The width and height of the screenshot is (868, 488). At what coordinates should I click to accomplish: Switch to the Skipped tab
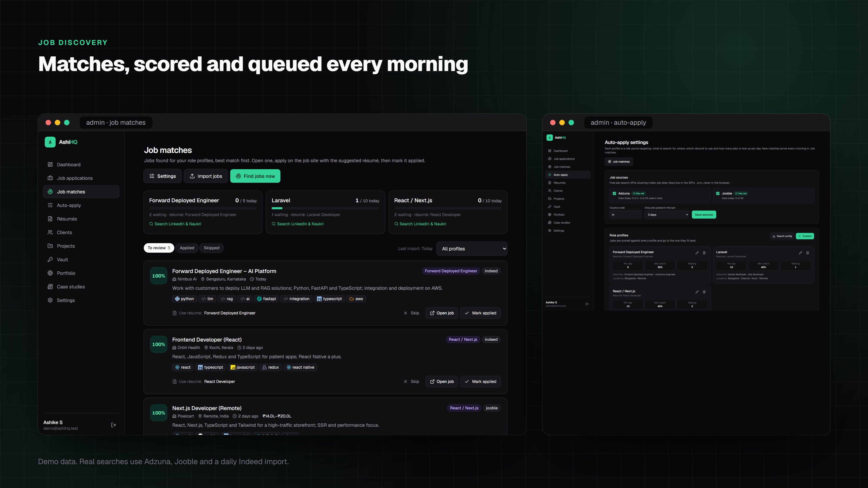point(211,248)
